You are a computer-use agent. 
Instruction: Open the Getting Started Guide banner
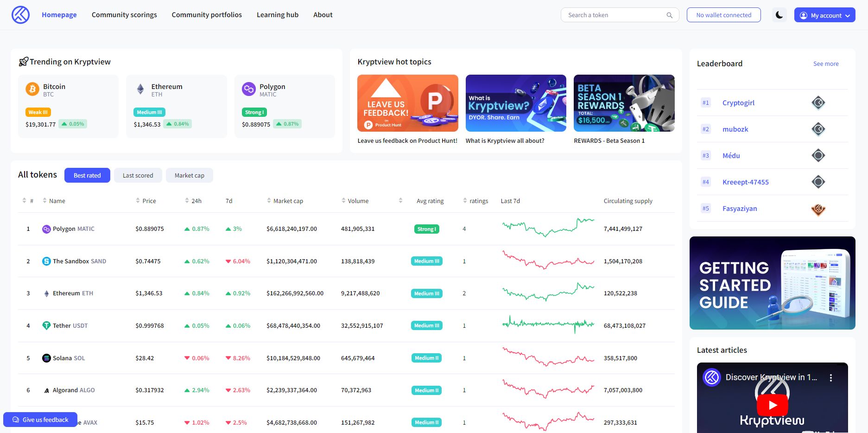point(772,283)
